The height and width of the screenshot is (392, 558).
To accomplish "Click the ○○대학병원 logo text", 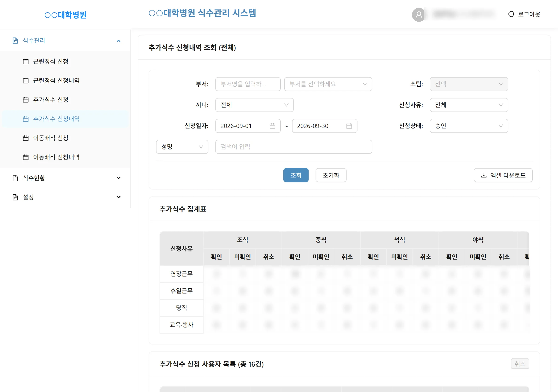I will pos(65,15).
